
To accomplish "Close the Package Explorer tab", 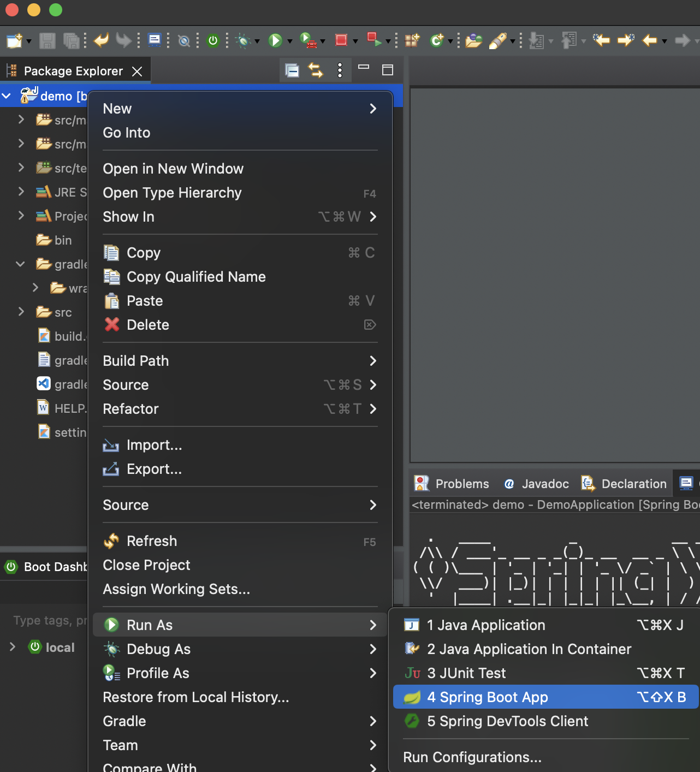I will click(x=138, y=72).
